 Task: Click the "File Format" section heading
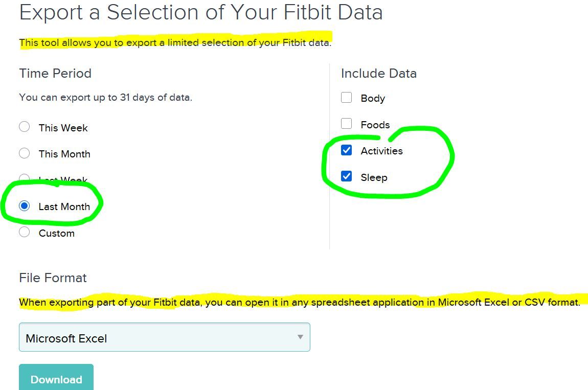[x=53, y=278]
